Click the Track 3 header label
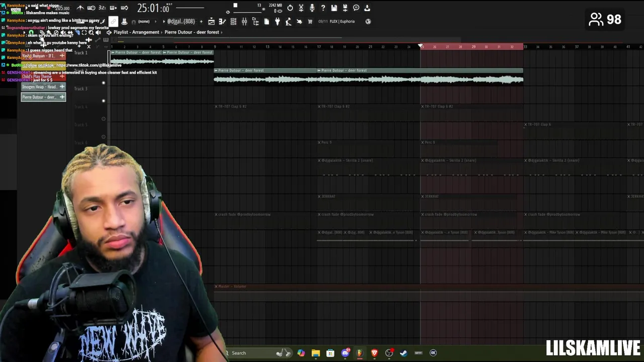The width and height of the screenshot is (644, 362). [x=80, y=88]
